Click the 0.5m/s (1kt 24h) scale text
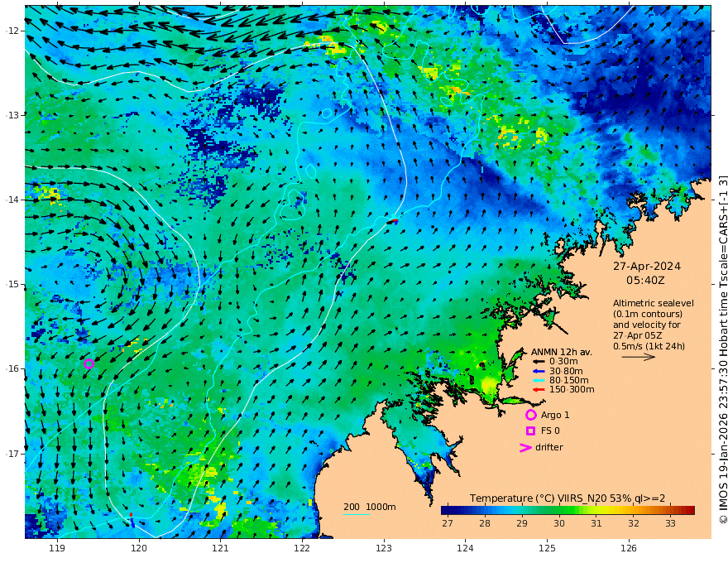 click(x=649, y=346)
